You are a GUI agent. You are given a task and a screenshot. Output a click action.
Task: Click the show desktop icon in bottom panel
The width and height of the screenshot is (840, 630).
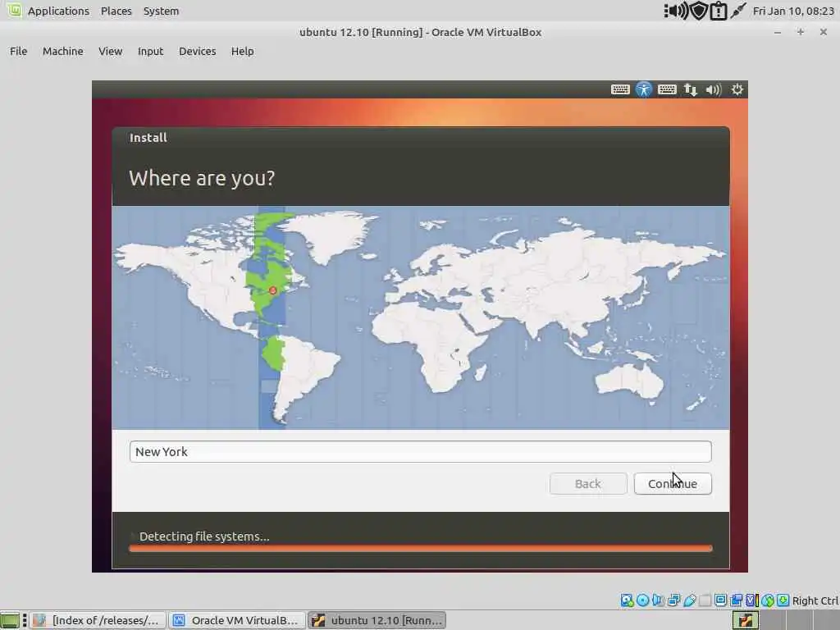(x=10, y=620)
